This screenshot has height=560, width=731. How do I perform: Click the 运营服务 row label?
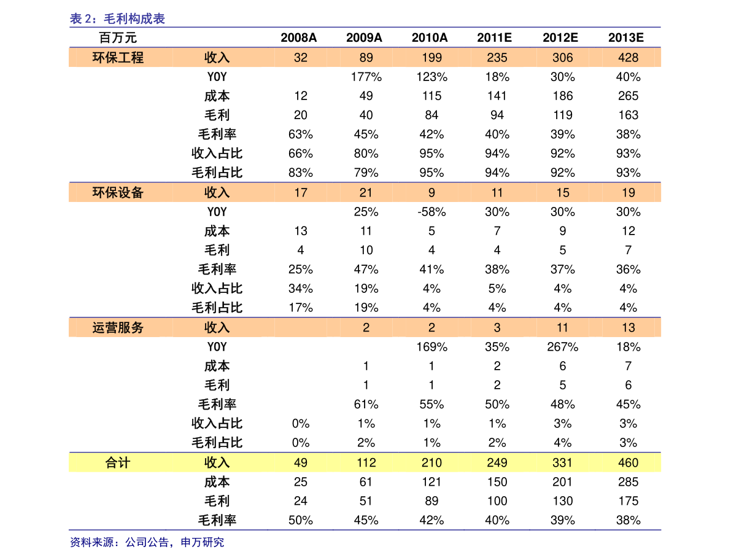click(x=118, y=328)
